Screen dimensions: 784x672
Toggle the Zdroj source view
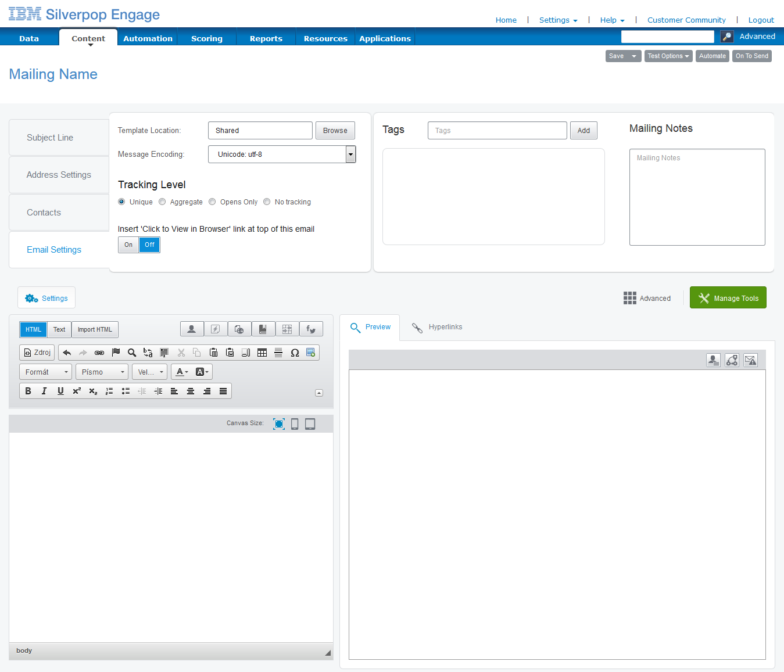tap(37, 353)
